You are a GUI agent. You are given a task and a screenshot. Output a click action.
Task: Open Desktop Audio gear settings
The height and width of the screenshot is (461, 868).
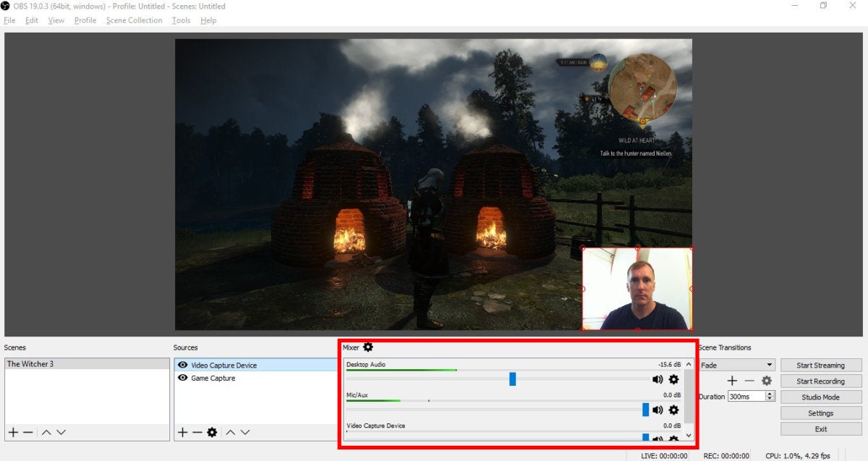(673, 379)
